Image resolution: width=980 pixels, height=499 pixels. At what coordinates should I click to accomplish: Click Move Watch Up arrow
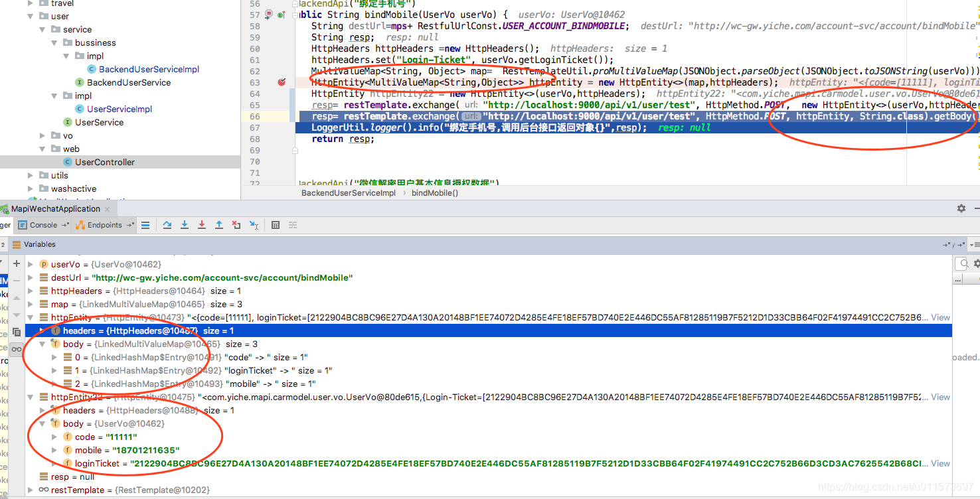(x=17, y=299)
